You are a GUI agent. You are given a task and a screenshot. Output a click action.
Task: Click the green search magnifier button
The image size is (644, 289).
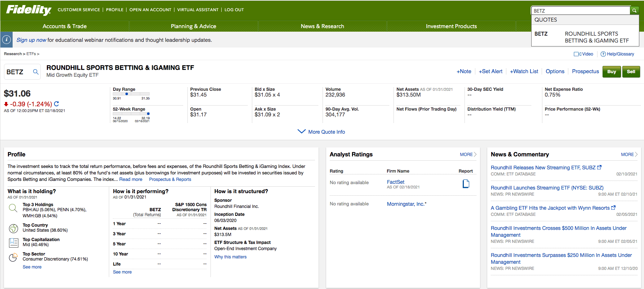point(634,10)
